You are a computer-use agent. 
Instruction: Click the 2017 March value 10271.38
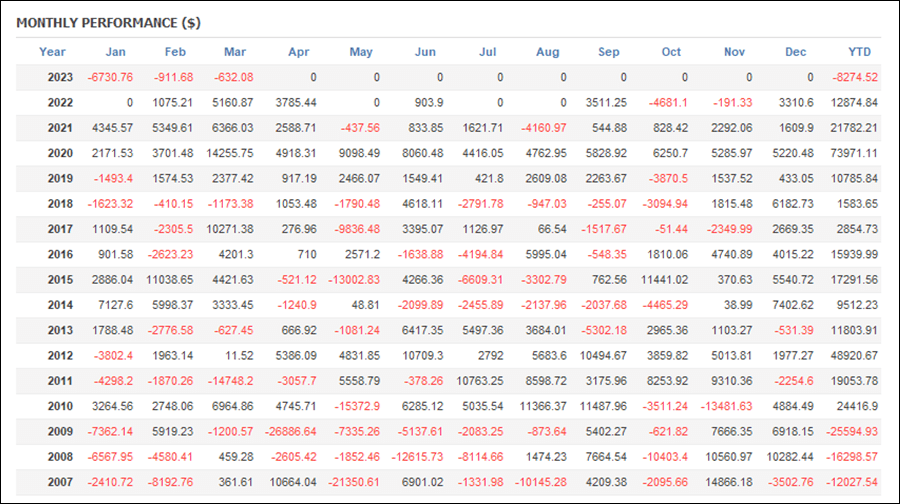pyautogui.click(x=230, y=229)
